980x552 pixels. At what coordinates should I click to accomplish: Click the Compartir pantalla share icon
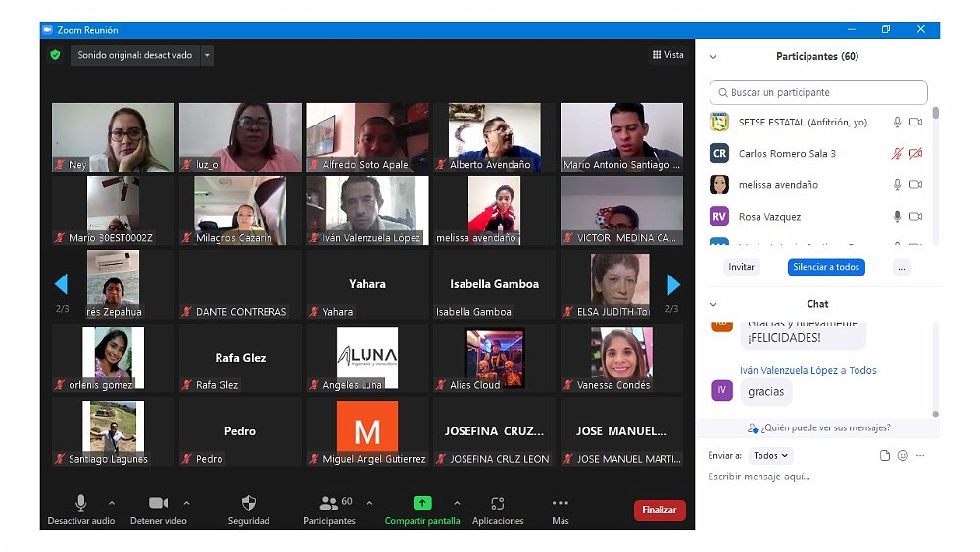pos(422,503)
